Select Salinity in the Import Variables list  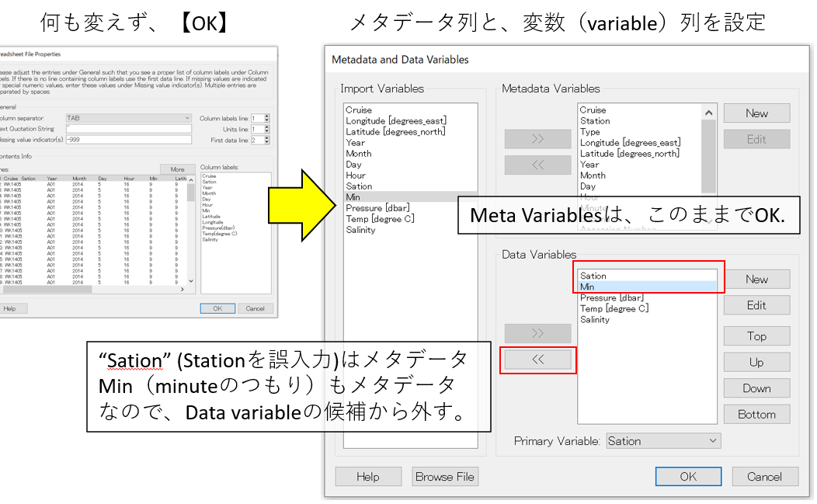[360, 230]
